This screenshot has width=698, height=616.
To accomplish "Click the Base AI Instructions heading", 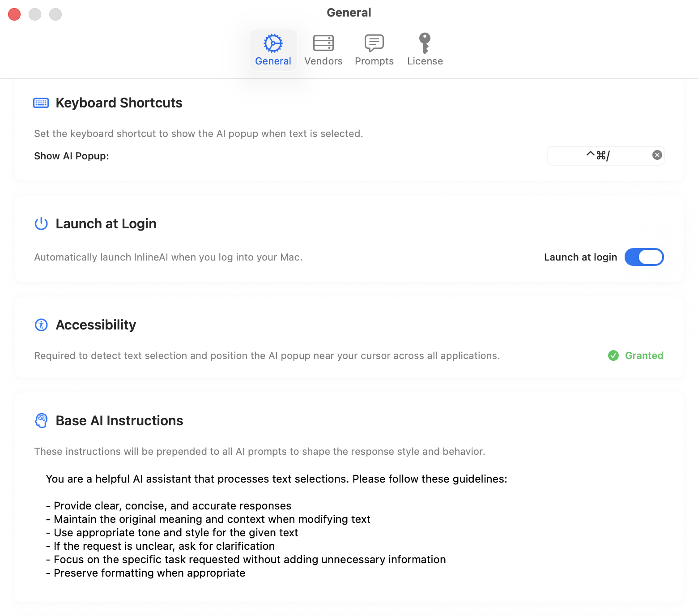I will [119, 420].
